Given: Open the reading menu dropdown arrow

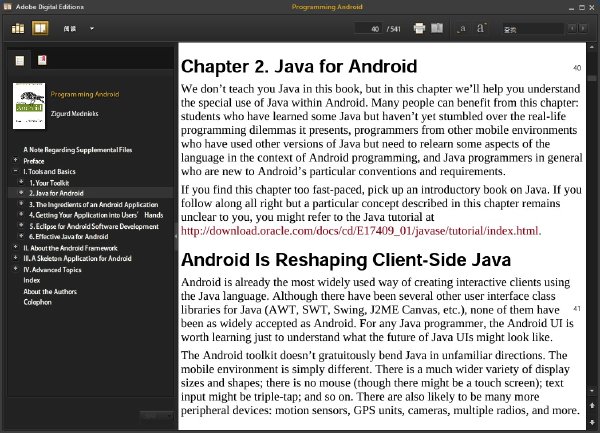Looking at the screenshot, I should pyautogui.click(x=92, y=28).
